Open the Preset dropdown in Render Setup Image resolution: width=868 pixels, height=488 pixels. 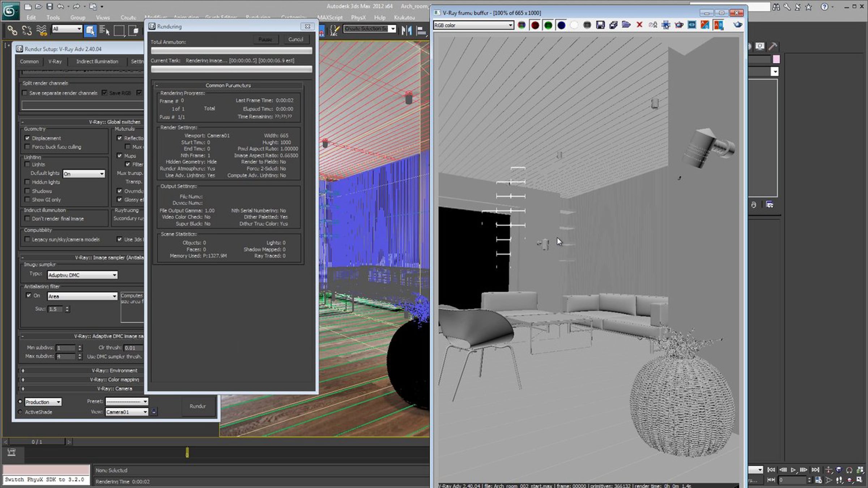point(127,402)
